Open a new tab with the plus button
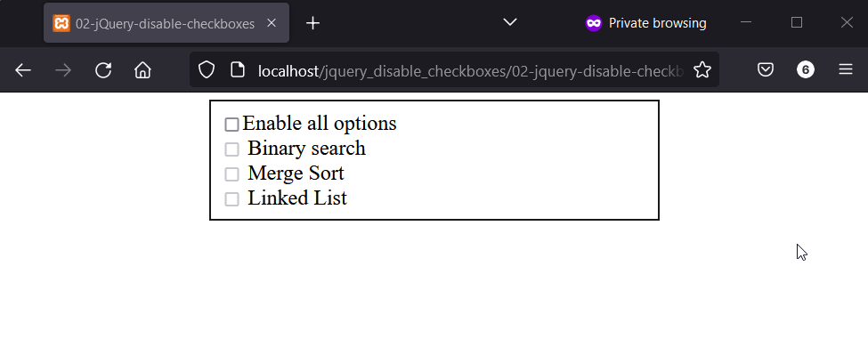This screenshot has width=868, height=363. coord(312,23)
